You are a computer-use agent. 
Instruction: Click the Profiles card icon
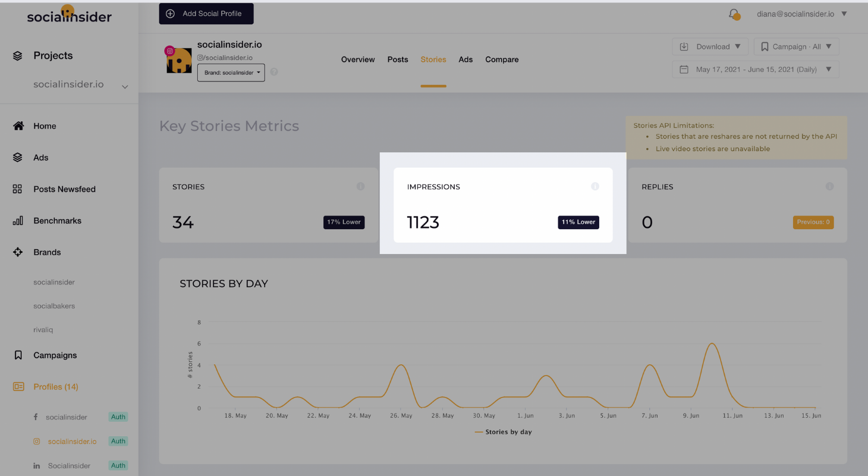pyautogui.click(x=18, y=387)
